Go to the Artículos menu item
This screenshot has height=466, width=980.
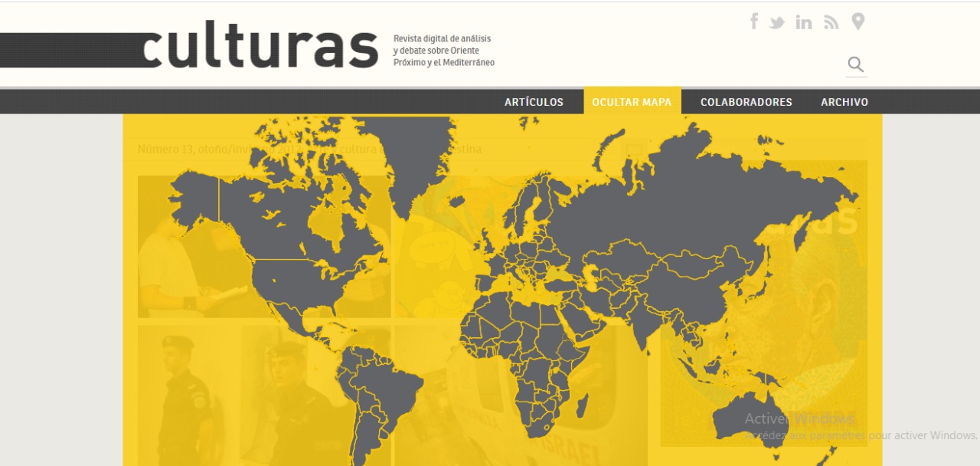click(534, 102)
